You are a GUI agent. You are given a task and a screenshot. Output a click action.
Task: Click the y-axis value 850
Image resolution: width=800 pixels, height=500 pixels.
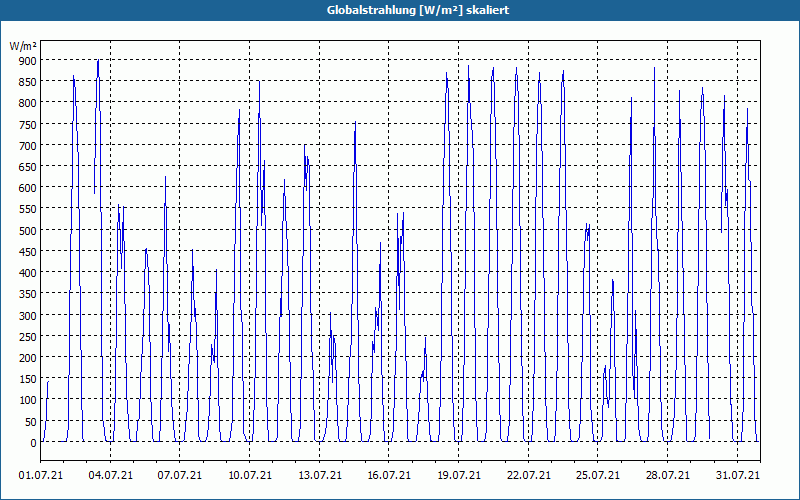click(x=28, y=82)
